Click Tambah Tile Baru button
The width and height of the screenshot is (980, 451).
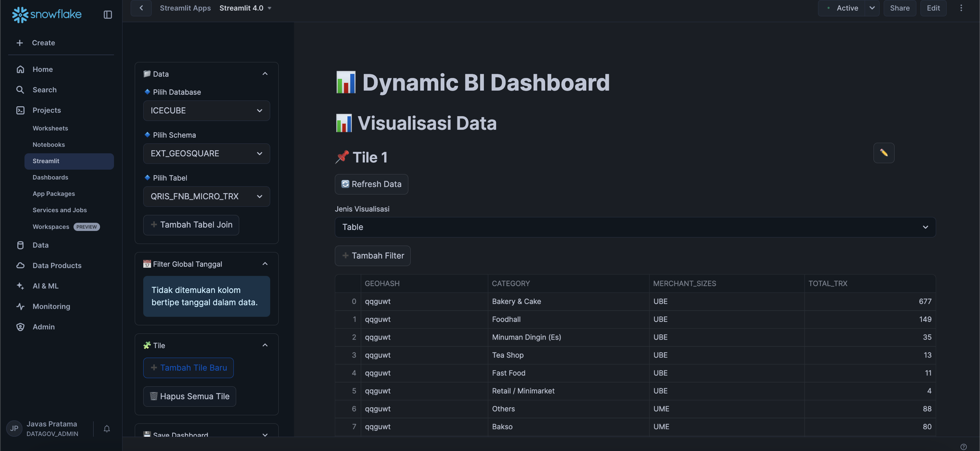pos(188,368)
